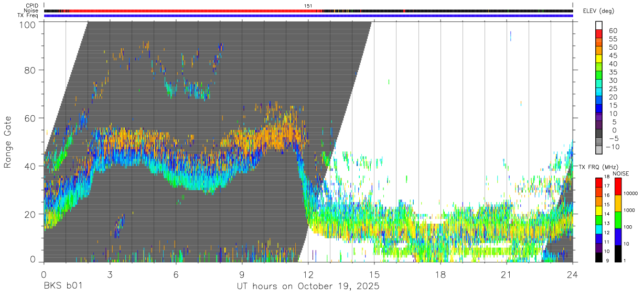The height and width of the screenshot is (297, 644).
Task: Click the yellow segment of the ELEV color bar
Action: point(599,58)
